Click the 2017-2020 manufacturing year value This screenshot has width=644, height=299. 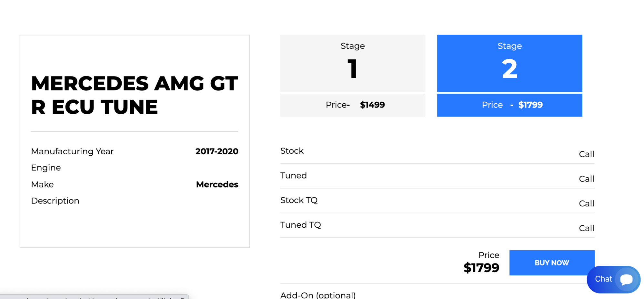point(216,151)
